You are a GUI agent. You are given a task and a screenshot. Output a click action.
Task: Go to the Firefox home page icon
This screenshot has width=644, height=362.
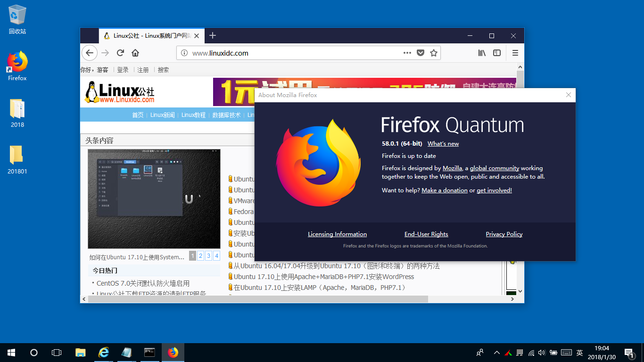[135, 53]
